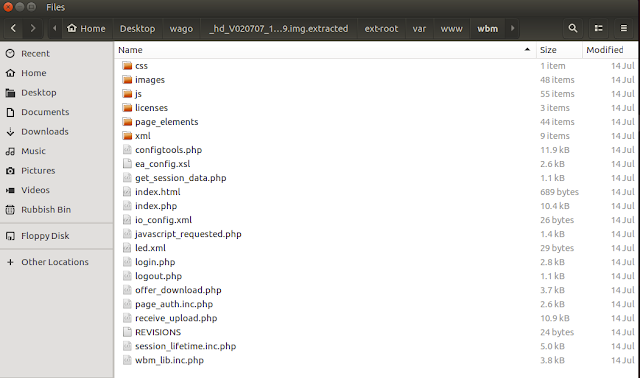The image size is (640, 378).
Task: Go forward with the right arrow button
Action: [x=33, y=28]
